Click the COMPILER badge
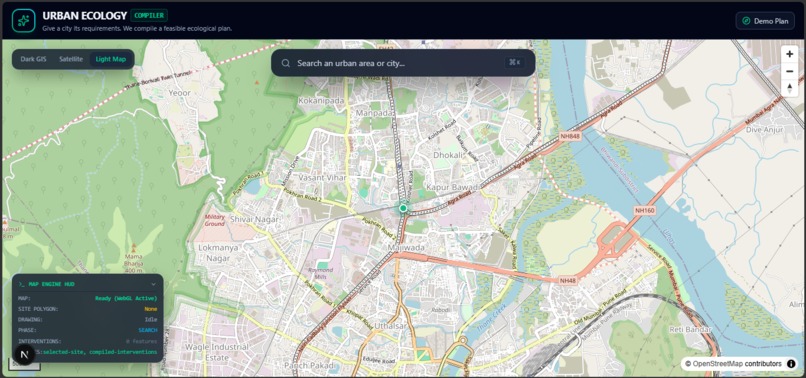Screen dimensions: 806x378 tap(149, 15)
